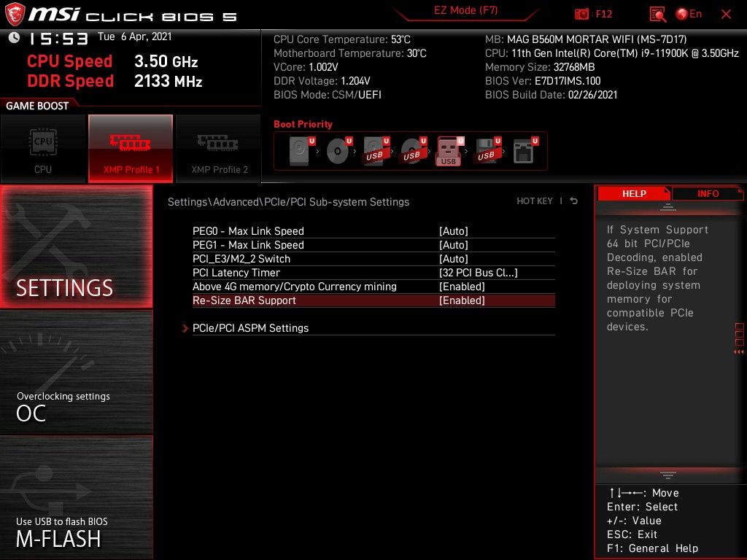
Task: Enable XMP Profile 2
Action: 219,149
